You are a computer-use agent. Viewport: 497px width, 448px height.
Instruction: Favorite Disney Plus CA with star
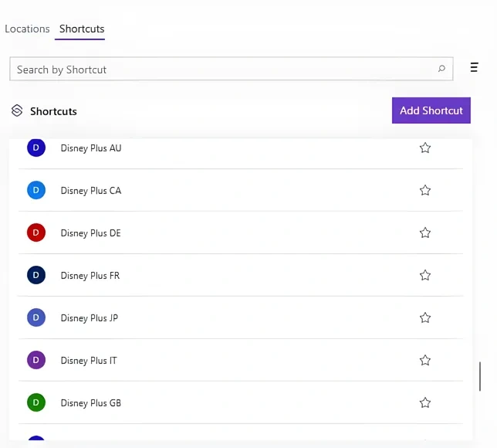click(425, 190)
